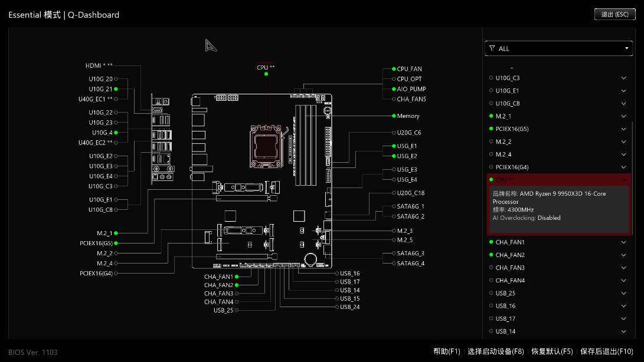Image resolution: width=644 pixels, height=362 pixels.
Task: Click the filter funnel icon beside ALL
Action: tap(492, 48)
